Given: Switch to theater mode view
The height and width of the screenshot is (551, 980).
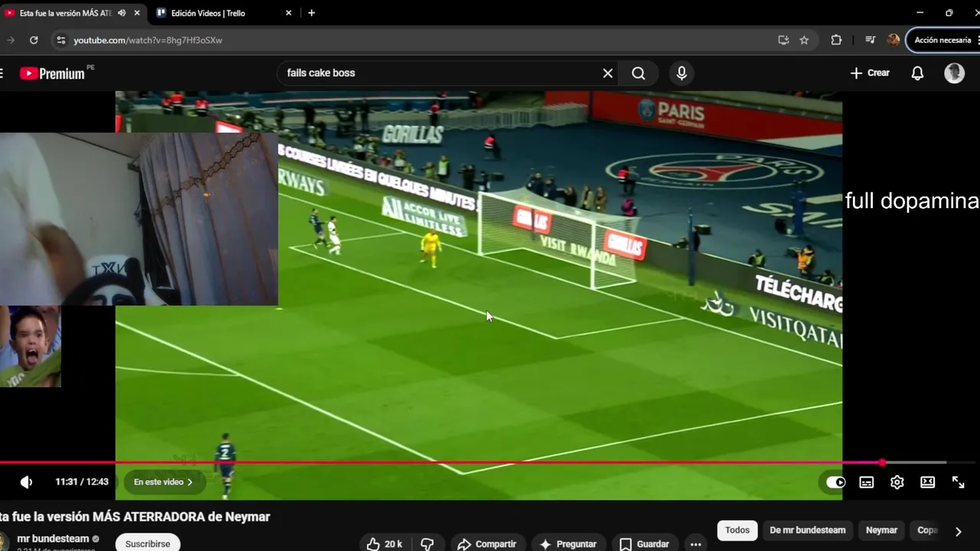Looking at the screenshot, I should [x=928, y=482].
